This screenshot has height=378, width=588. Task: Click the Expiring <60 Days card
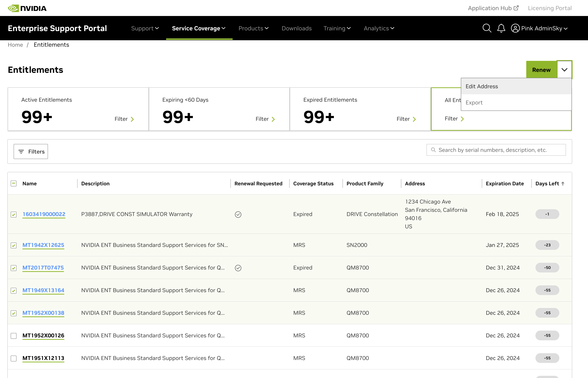coord(219,109)
